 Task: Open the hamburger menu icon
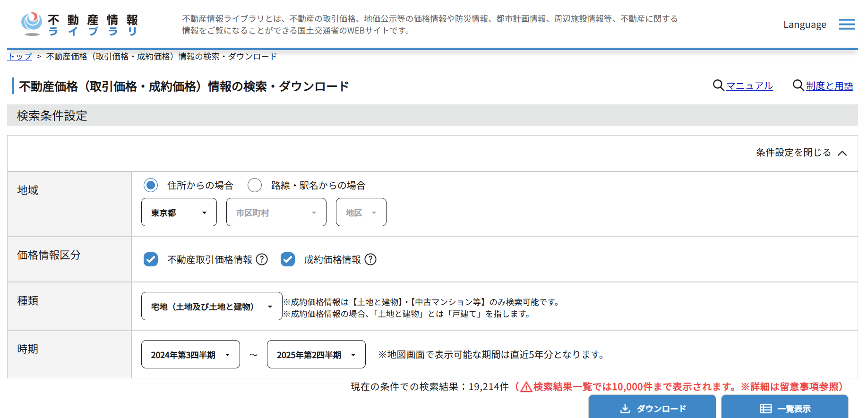click(x=846, y=25)
